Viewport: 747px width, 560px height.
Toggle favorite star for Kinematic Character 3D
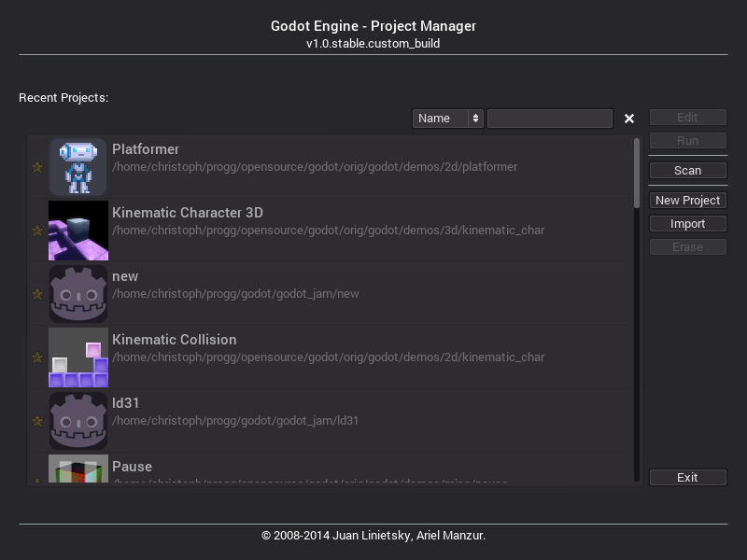tap(37, 231)
